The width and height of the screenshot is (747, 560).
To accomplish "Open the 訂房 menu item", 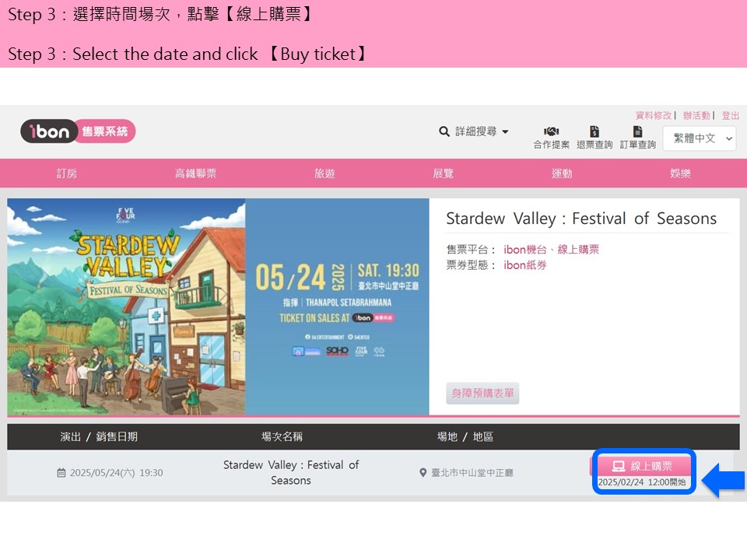I will click(67, 173).
